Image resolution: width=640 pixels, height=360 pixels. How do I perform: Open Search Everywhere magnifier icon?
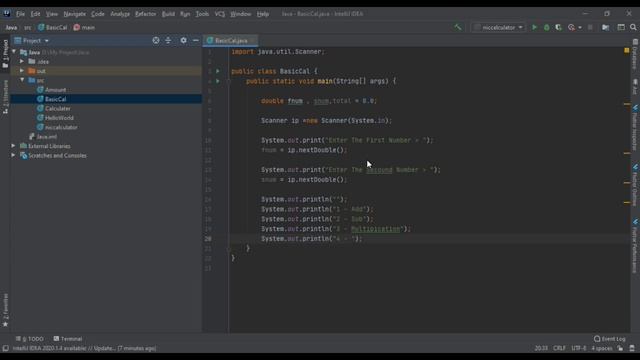(633, 27)
